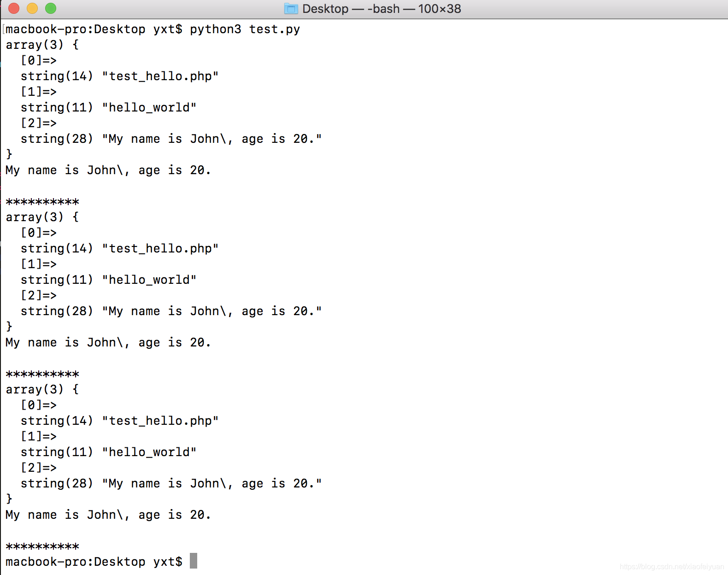Viewport: 728px width, 575px height.
Task: Click the first row of asterisks separator
Action: 42,202
